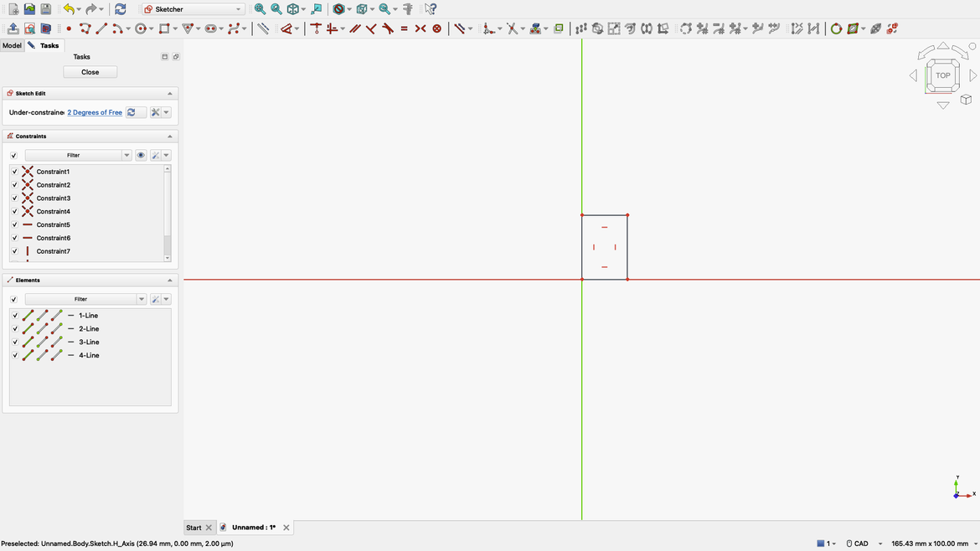Activate the Create rectangle tool

point(165,28)
